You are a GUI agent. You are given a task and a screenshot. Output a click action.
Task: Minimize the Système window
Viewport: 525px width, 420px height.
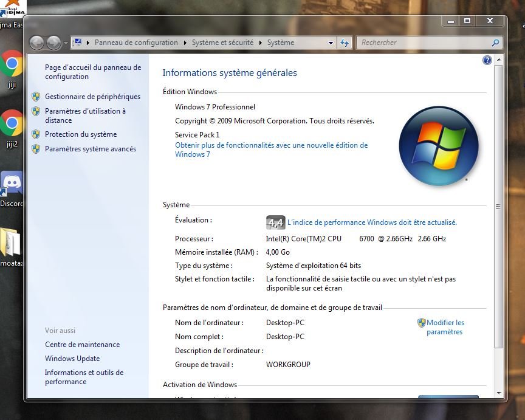pyautogui.click(x=451, y=21)
